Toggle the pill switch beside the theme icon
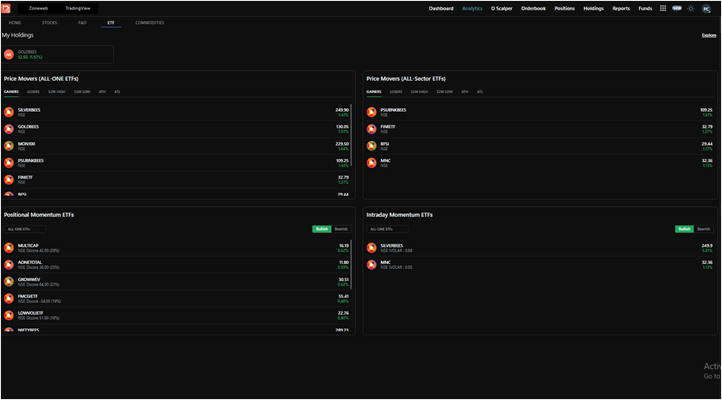The image size is (722, 400). [676, 8]
